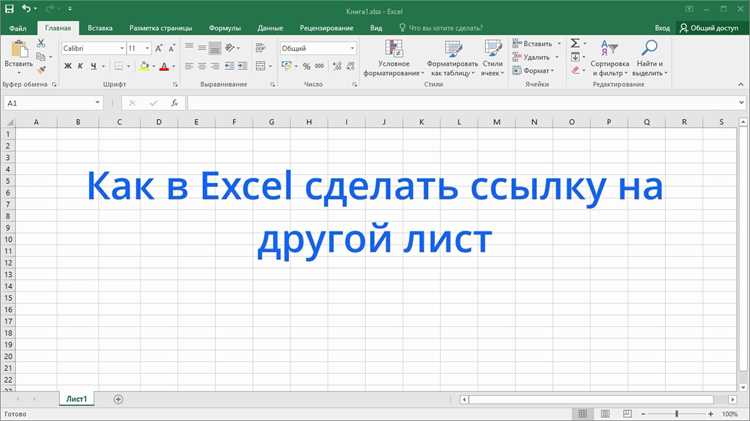The height and width of the screenshot is (421, 750).
Task: Increase decimal places
Action: (x=337, y=66)
